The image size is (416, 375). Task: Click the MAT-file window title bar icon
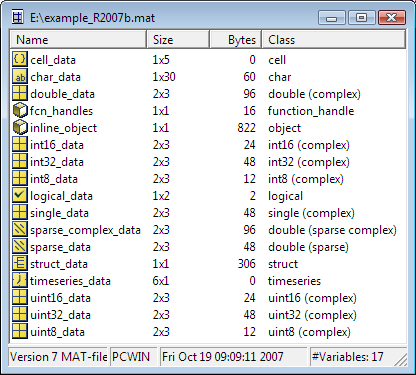tap(18, 17)
